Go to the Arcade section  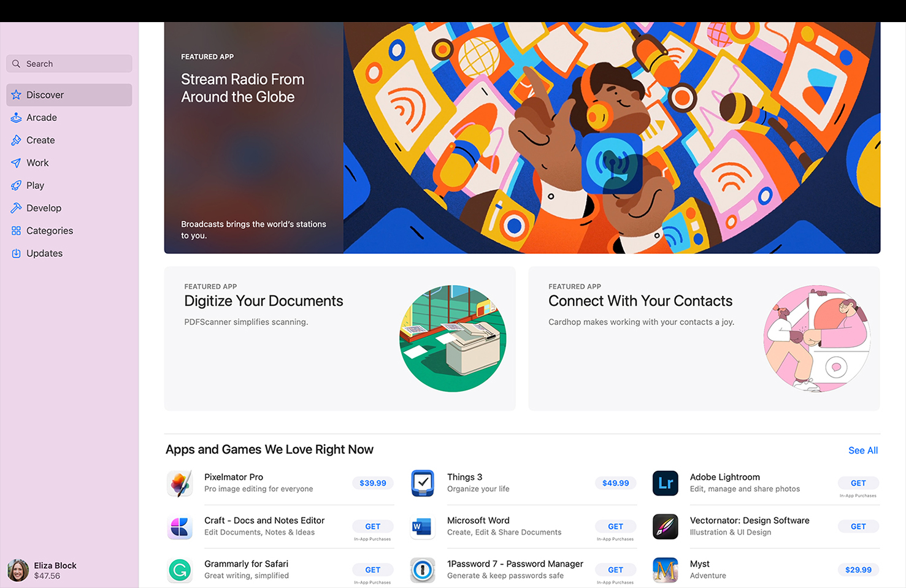coord(69,118)
